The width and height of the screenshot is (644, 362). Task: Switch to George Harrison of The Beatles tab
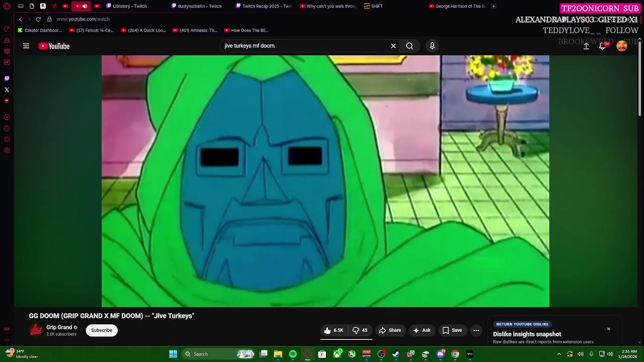458,6
